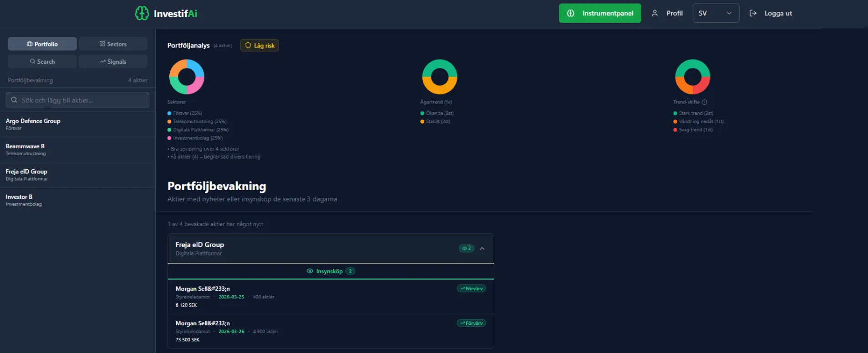Click the Låg risk badge

tap(259, 45)
